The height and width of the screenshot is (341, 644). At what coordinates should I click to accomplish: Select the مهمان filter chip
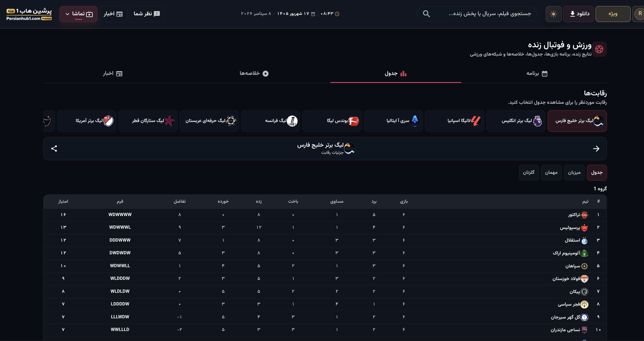tap(551, 173)
